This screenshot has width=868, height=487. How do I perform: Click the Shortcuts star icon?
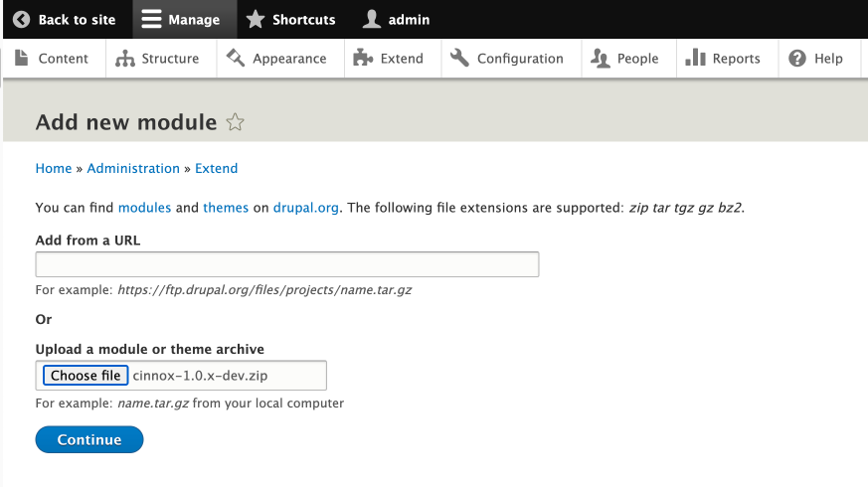(256, 20)
